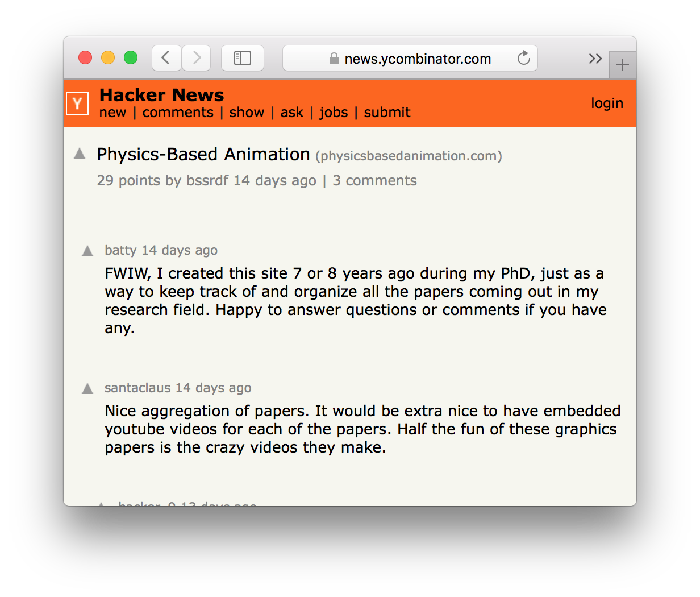This screenshot has height=597, width=700.
Task: Open the Physics-Based Animation story link
Action: tap(202, 154)
